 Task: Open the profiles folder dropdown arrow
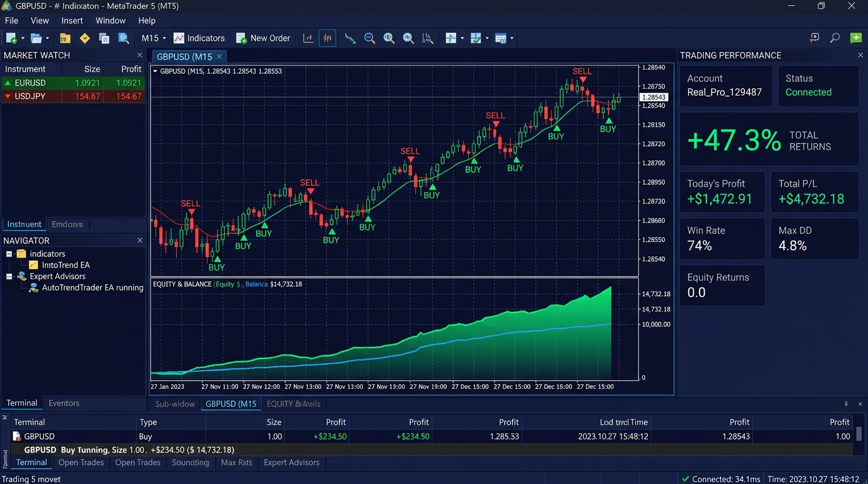[x=47, y=38]
